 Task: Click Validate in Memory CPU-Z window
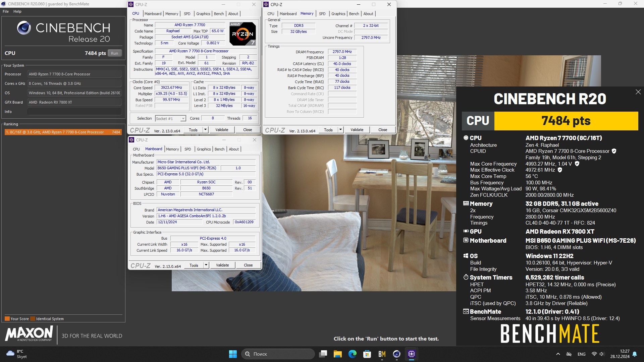point(357,130)
